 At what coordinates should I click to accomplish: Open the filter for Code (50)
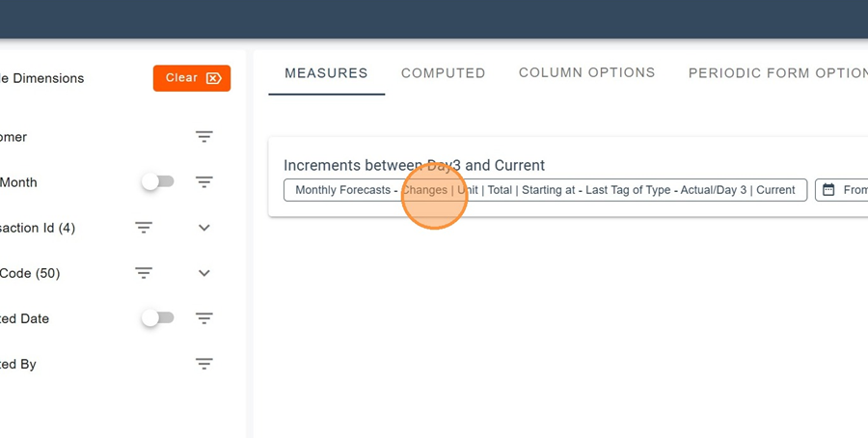coord(144,273)
